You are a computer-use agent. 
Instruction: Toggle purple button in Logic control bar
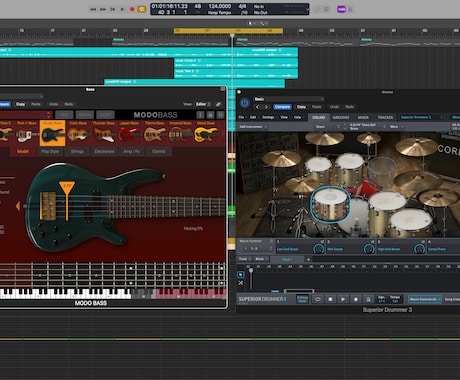[x=341, y=9]
